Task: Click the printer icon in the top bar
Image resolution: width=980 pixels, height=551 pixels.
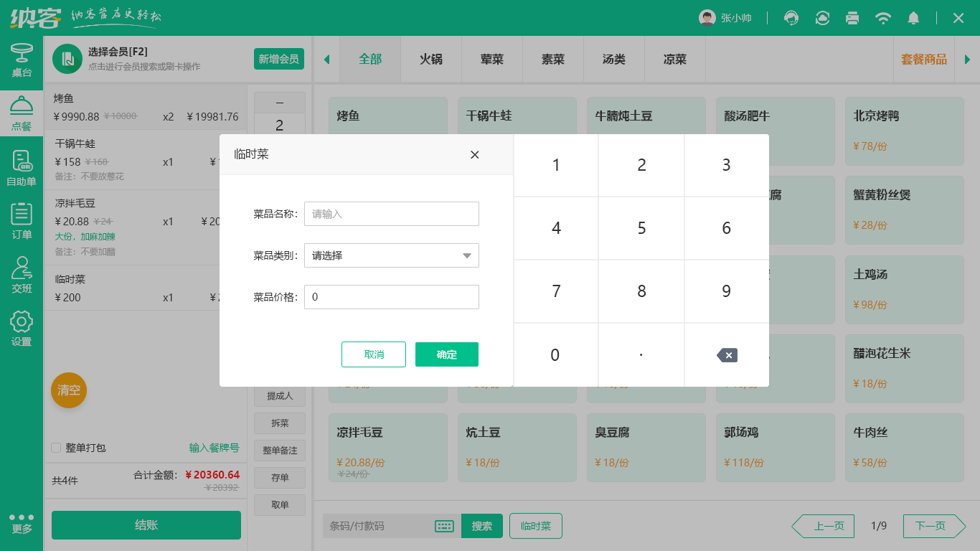Action: click(x=852, y=18)
